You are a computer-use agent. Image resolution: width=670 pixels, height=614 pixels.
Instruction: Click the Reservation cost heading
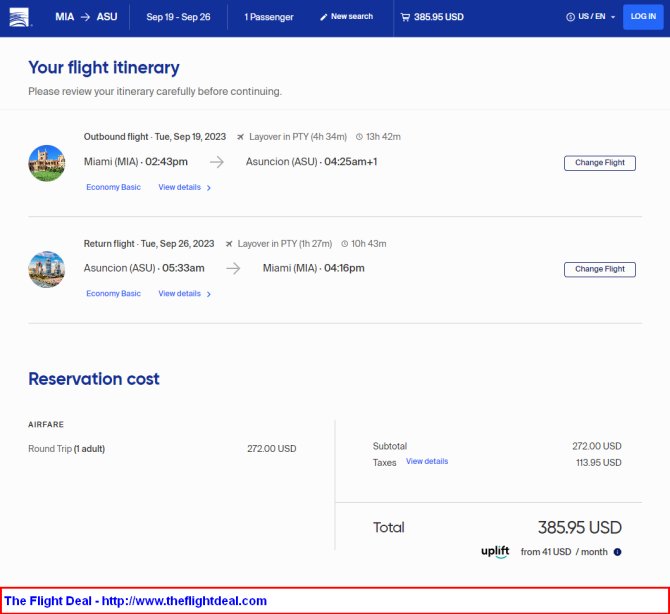coord(94,379)
